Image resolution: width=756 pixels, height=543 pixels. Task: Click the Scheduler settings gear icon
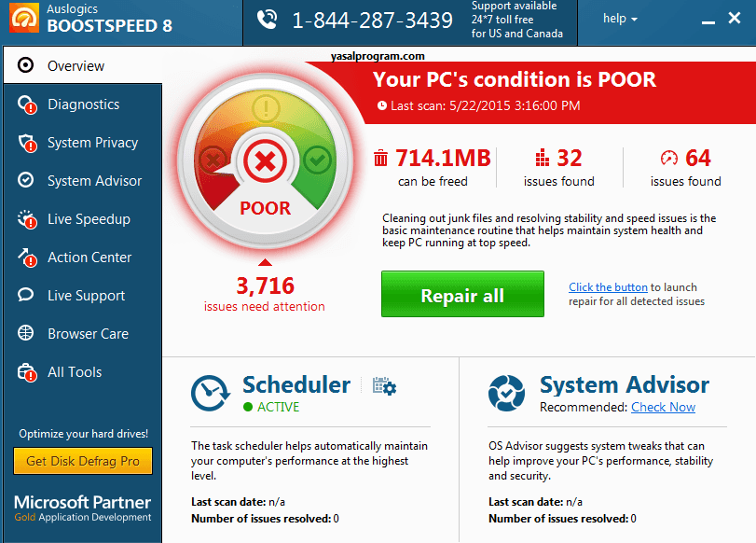[384, 386]
